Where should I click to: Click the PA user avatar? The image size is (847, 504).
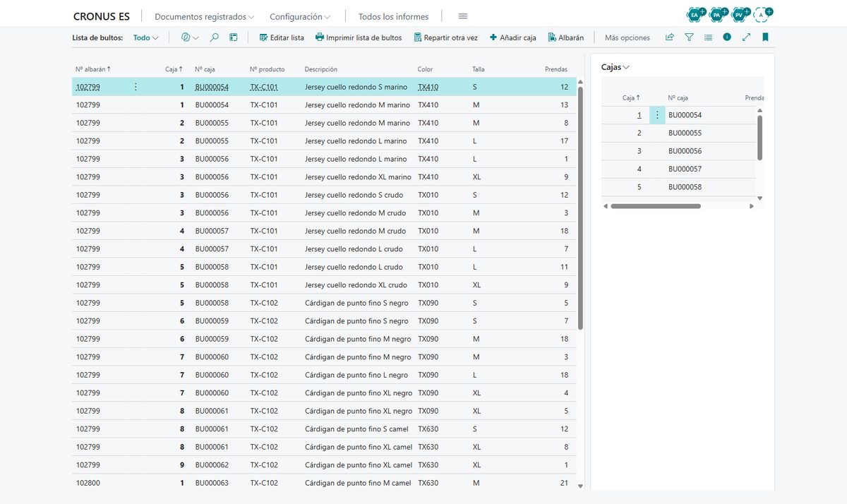[717, 14]
